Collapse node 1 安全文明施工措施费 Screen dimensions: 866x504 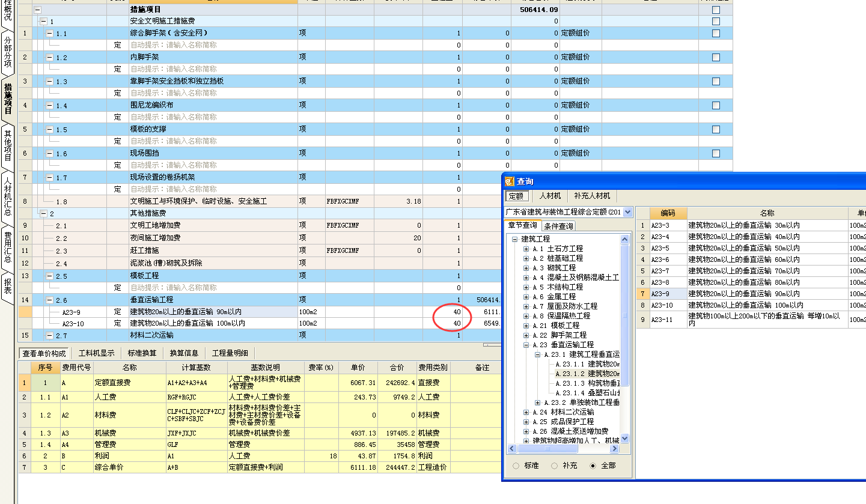point(43,22)
